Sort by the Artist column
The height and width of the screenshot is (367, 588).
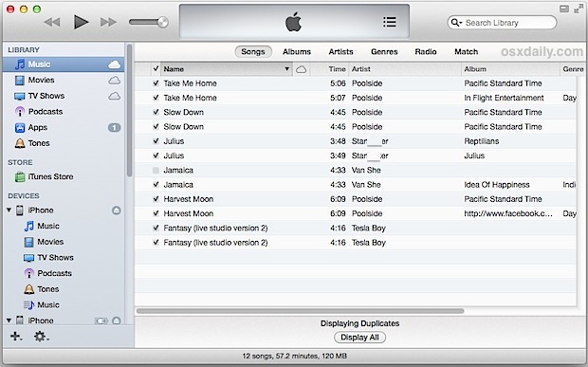pyautogui.click(x=405, y=69)
